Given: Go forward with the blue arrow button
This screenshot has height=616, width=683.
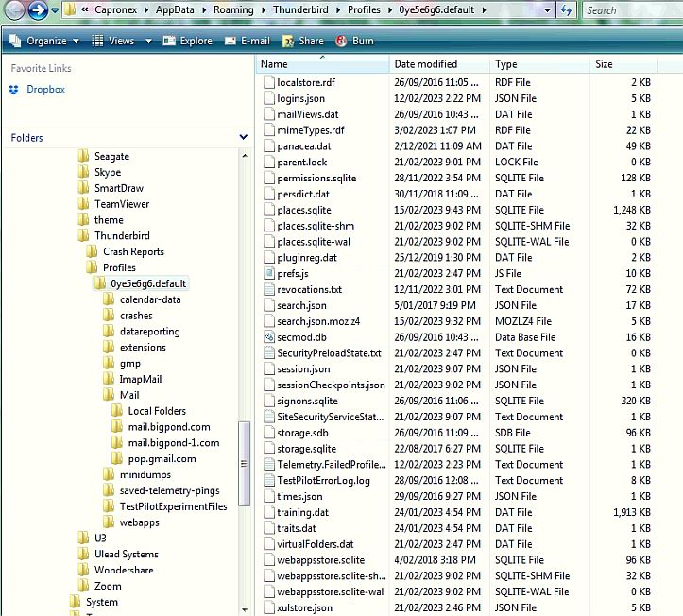Looking at the screenshot, I should [38, 10].
